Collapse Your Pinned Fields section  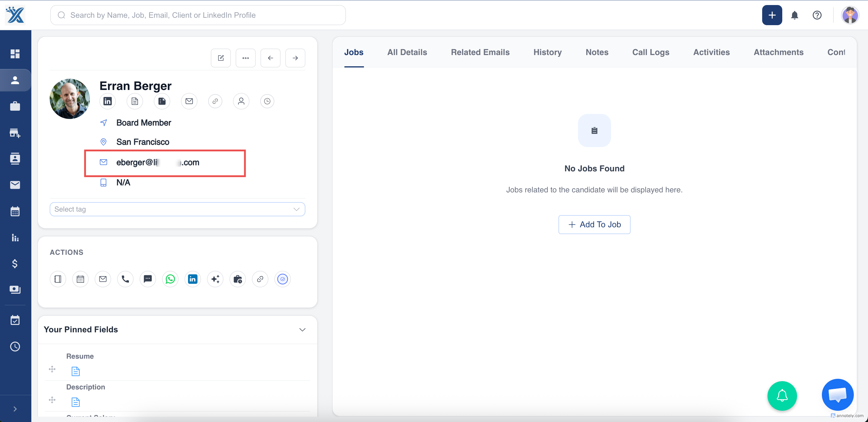(302, 330)
